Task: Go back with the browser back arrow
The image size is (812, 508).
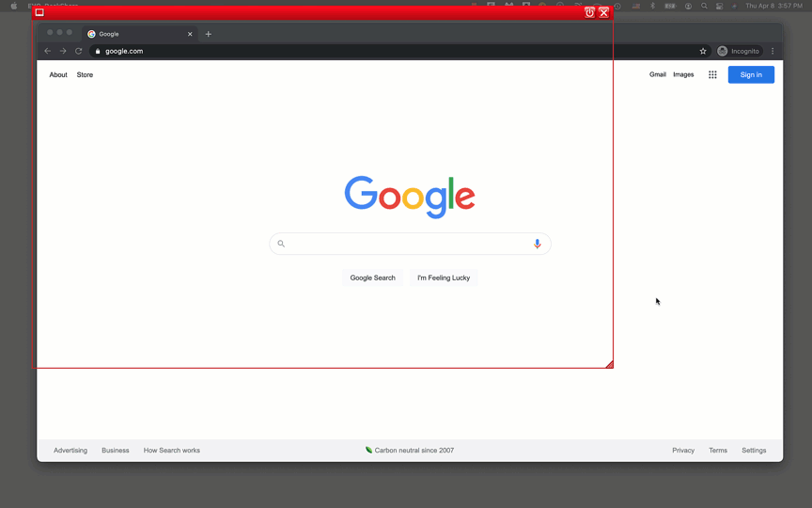Action: pyautogui.click(x=48, y=51)
